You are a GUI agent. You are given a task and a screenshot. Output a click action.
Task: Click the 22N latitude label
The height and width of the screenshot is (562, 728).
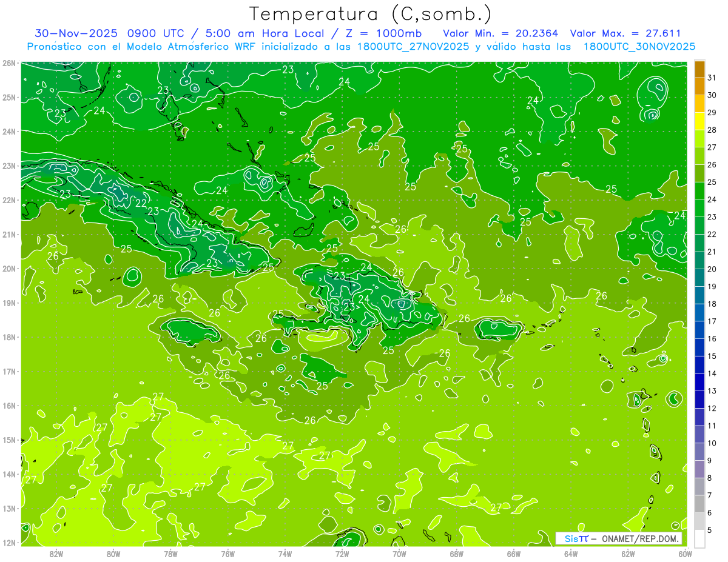(x=9, y=200)
